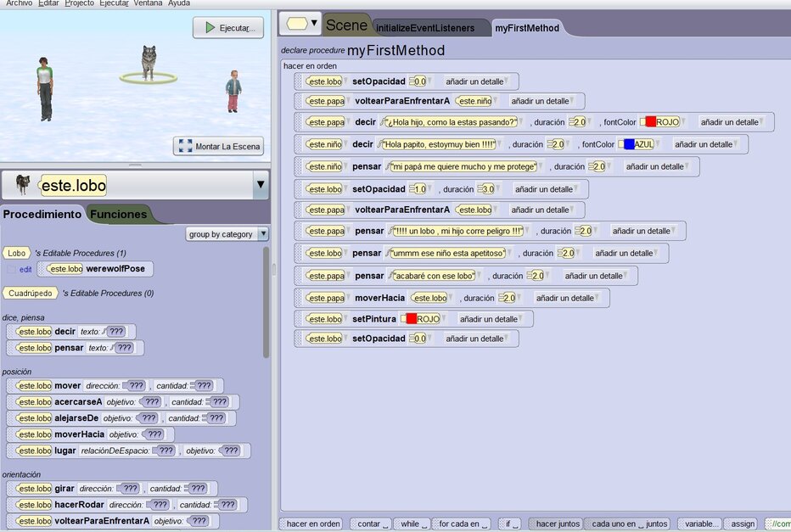Select the father character in the scene
791x532 pixels.
pos(44,87)
